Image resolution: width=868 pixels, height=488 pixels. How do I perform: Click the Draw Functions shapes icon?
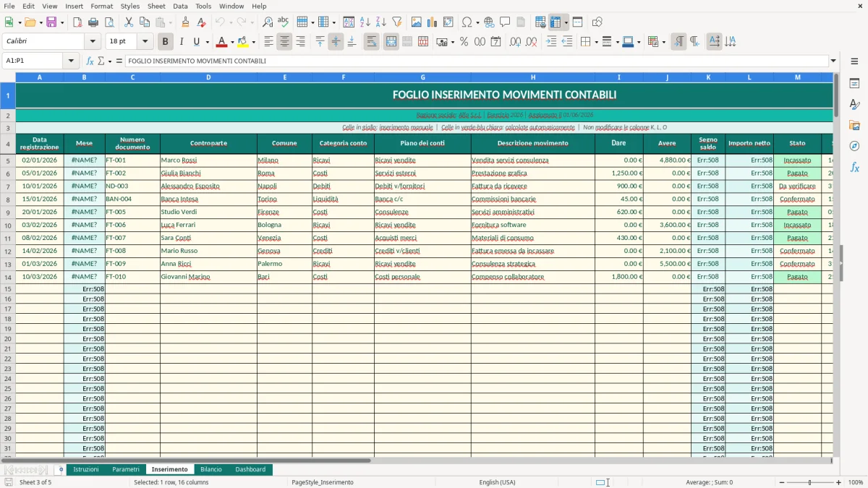tap(597, 22)
